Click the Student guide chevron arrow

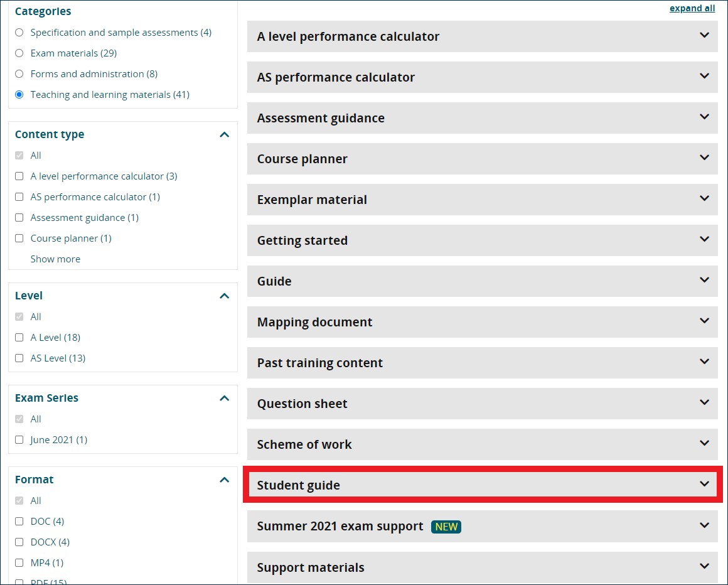pyautogui.click(x=704, y=484)
